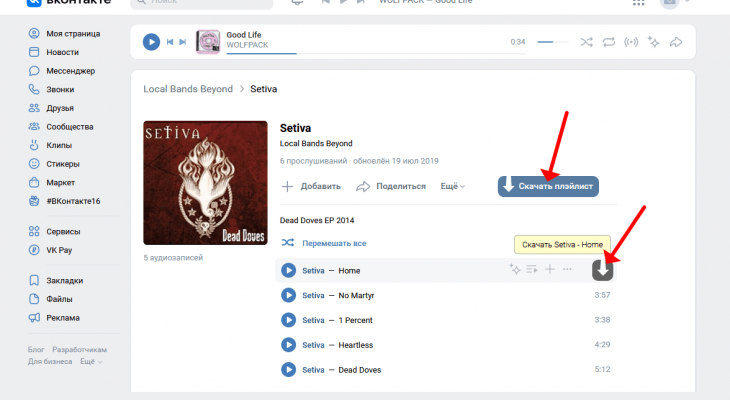Skip to previous track in player

[170, 42]
